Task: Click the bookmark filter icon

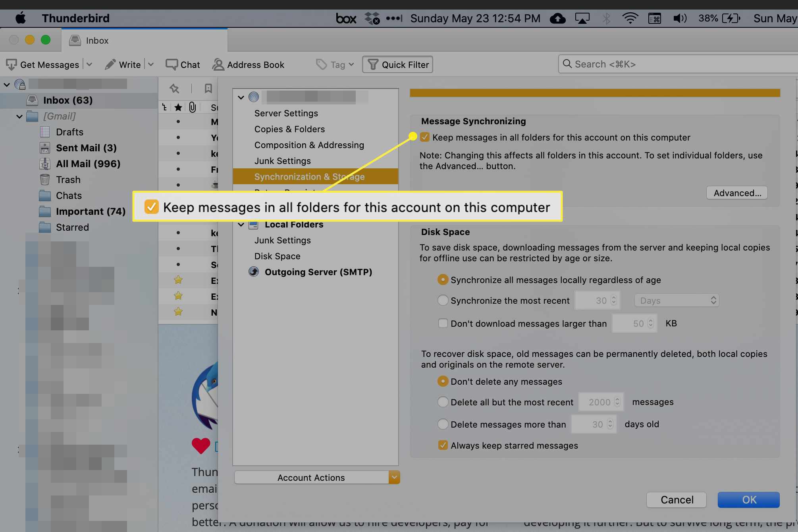Action: tap(208, 88)
